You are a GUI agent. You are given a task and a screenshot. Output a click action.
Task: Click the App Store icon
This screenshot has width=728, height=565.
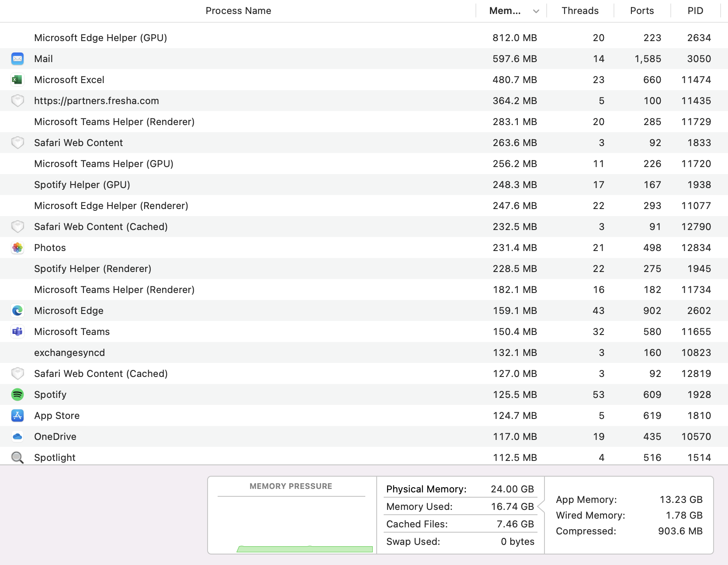tap(17, 415)
